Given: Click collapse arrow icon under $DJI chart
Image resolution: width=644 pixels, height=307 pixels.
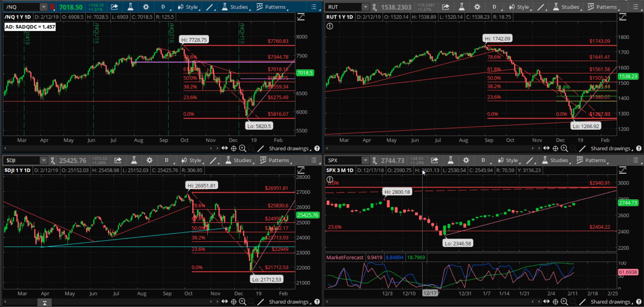Looking at the screenshot, I should (x=45, y=303).
